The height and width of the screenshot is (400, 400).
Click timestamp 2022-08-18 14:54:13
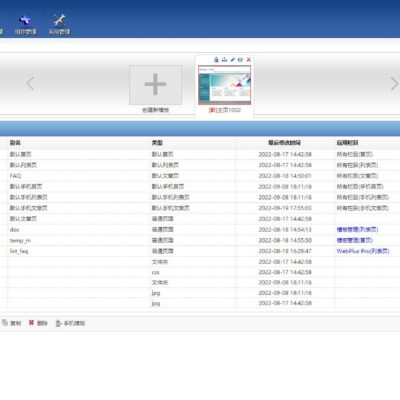tap(285, 229)
